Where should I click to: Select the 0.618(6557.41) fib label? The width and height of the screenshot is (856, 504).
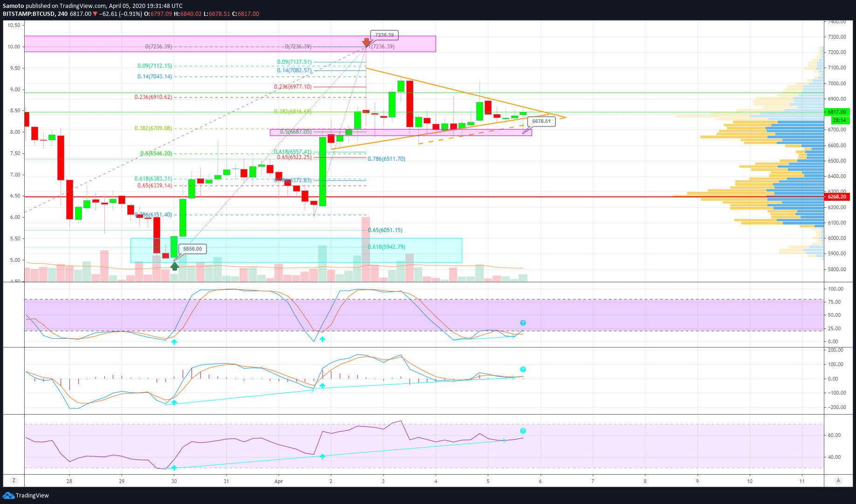click(x=293, y=152)
